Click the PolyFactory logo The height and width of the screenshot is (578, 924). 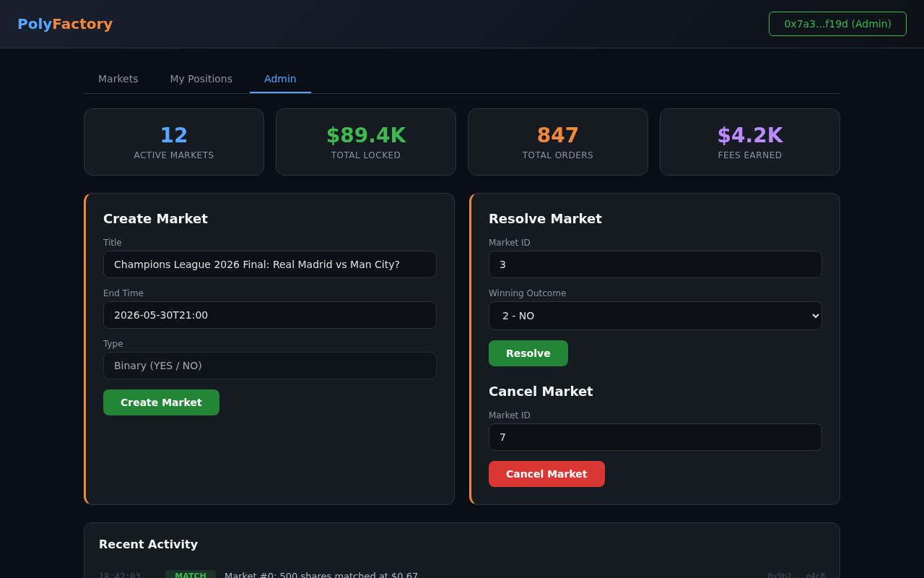click(64, 24)
